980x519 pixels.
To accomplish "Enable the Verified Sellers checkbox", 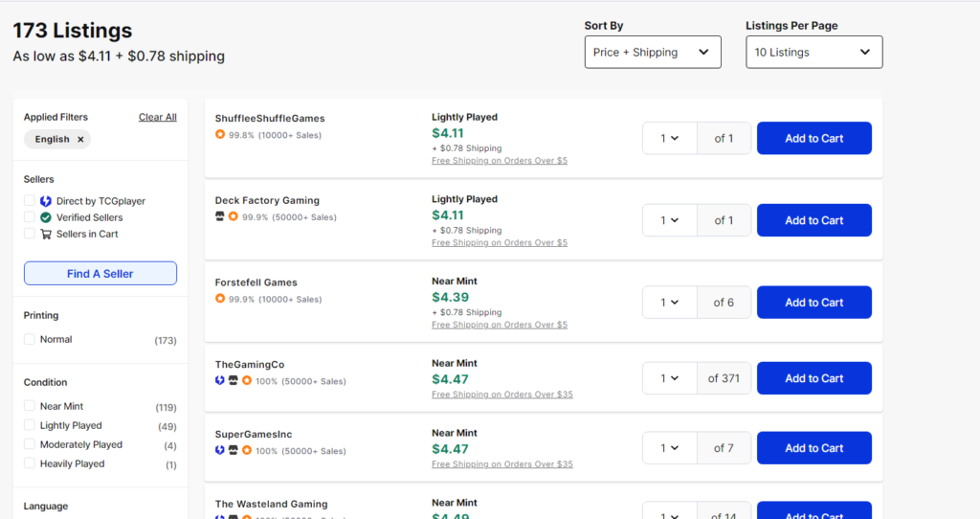I will tap(30, 217).
